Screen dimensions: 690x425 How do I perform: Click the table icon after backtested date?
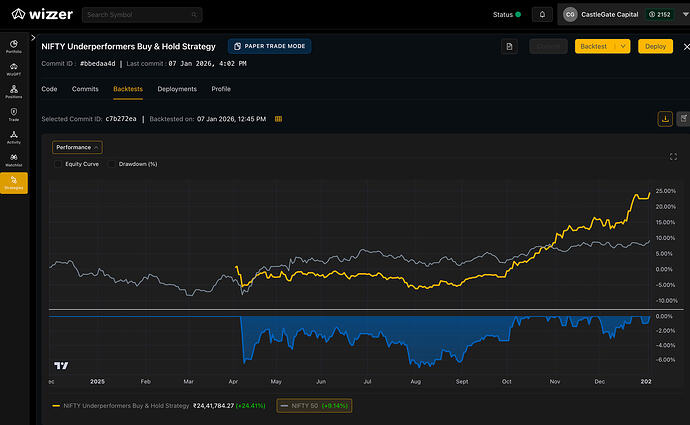278,119
